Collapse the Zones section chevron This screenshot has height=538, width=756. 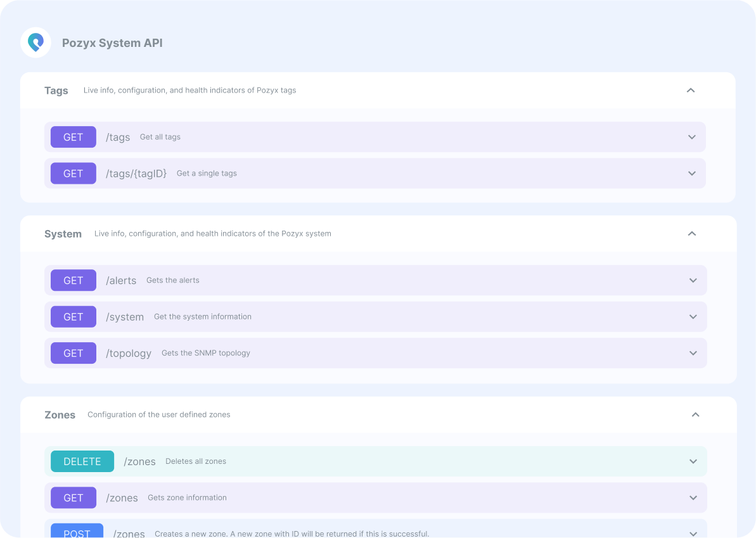[x=695, y=414]
